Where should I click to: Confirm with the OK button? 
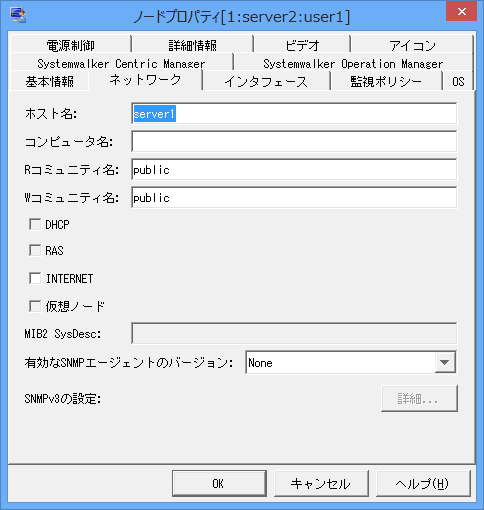[219, 483]
